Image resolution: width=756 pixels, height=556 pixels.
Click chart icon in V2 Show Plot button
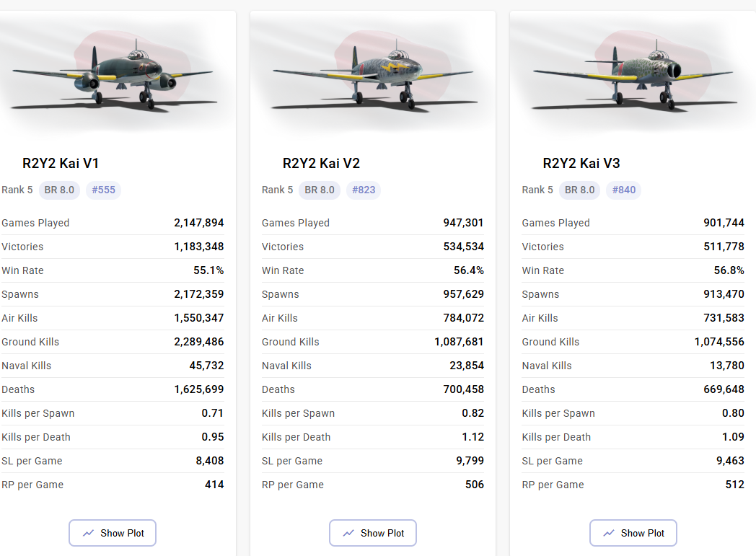tap(348, 533)
